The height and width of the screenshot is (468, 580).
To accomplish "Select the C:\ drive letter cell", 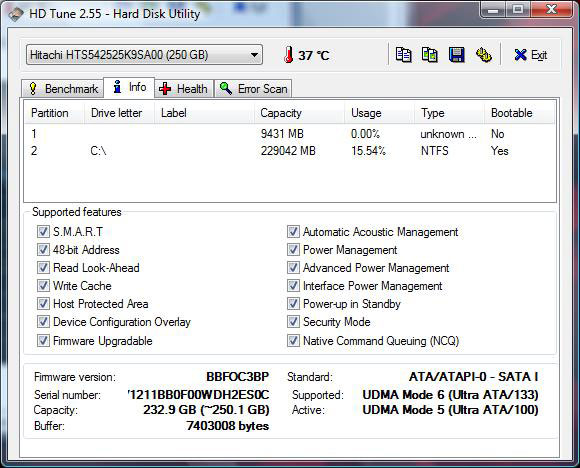I will (98, 151).
